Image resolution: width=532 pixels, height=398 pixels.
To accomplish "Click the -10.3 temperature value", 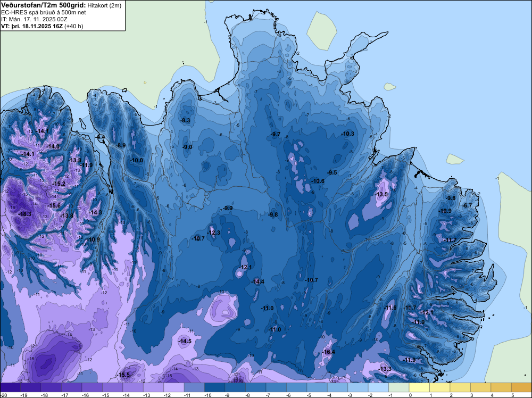I will click(x=348, y=134).
